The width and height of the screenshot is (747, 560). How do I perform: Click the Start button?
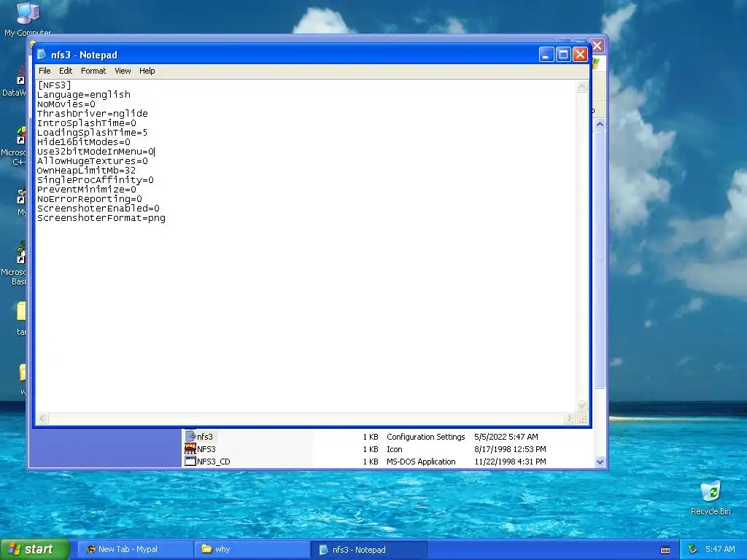34,549
